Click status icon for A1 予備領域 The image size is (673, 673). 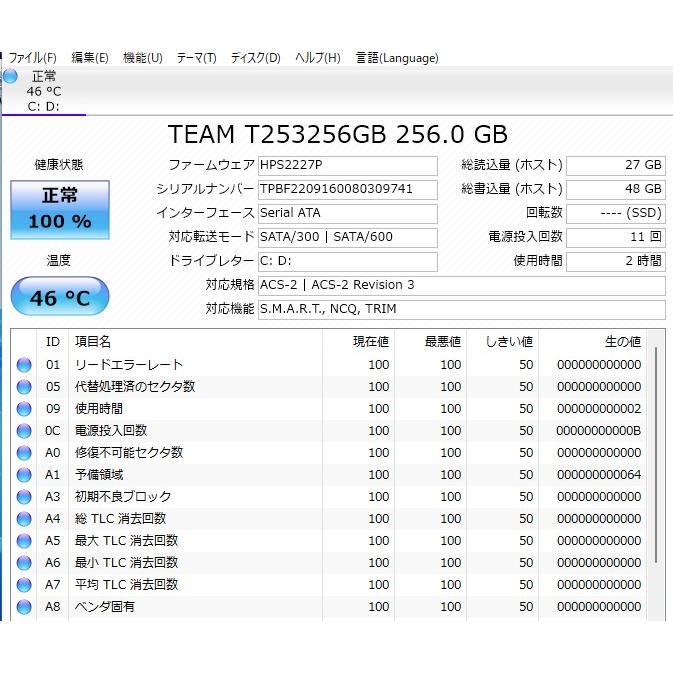point(24,475)
